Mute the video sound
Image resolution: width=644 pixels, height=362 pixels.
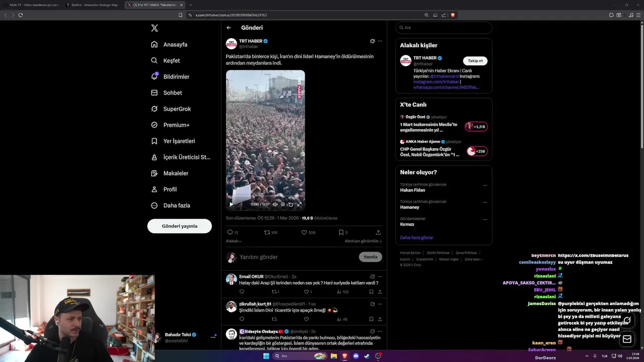(275, 204)
